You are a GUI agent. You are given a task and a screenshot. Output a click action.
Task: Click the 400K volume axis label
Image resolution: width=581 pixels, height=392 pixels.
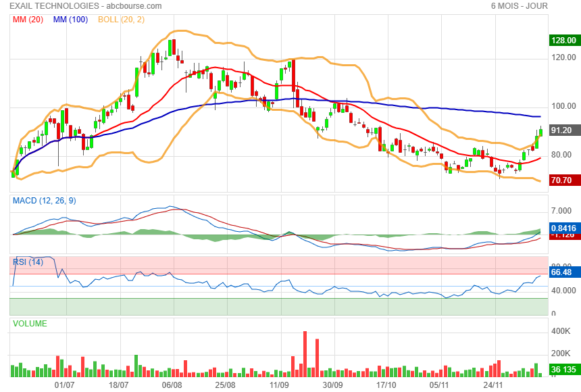561,332
